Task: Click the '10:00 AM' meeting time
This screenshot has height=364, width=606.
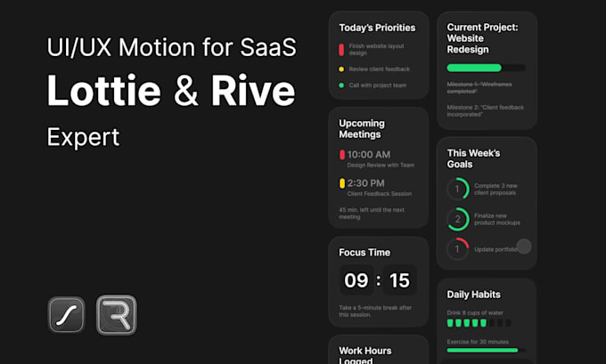Action: coord(369,155)
